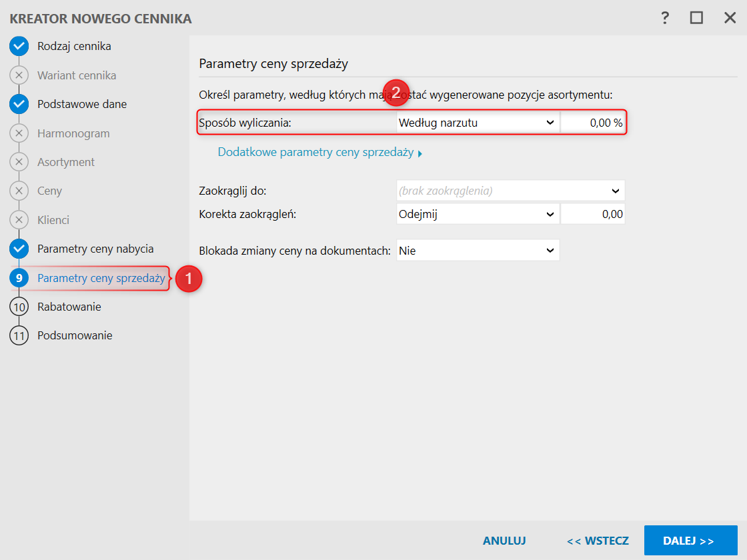Image resolution: width=747 pixels, height=560 pixels.
Task: Click the checkmark icon beside Parametry ceny nabycia
Action: 19,249
